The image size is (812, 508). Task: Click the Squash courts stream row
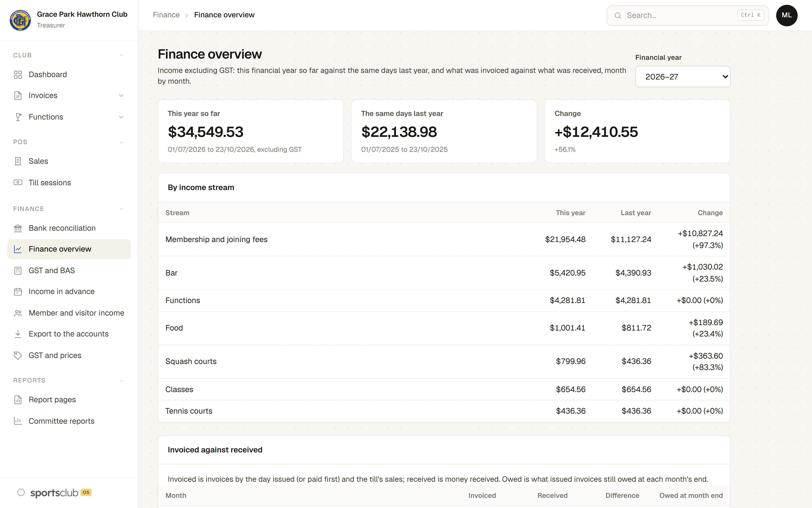[444, 362]
